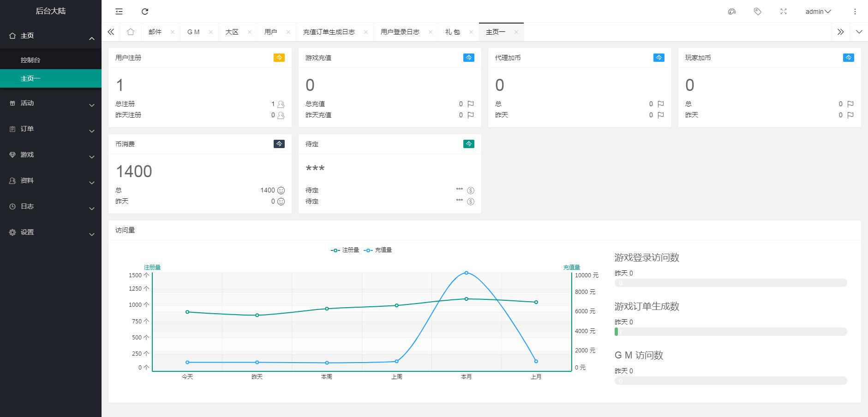Expand the 订单 sidebar menu
This screenshot has height=417, width=868.
click(51, 129)
